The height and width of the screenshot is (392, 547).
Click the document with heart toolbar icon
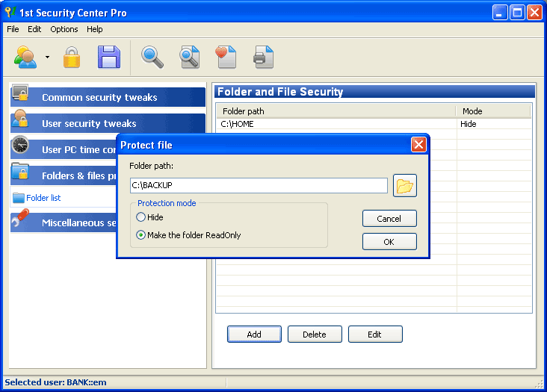[226, 57]
